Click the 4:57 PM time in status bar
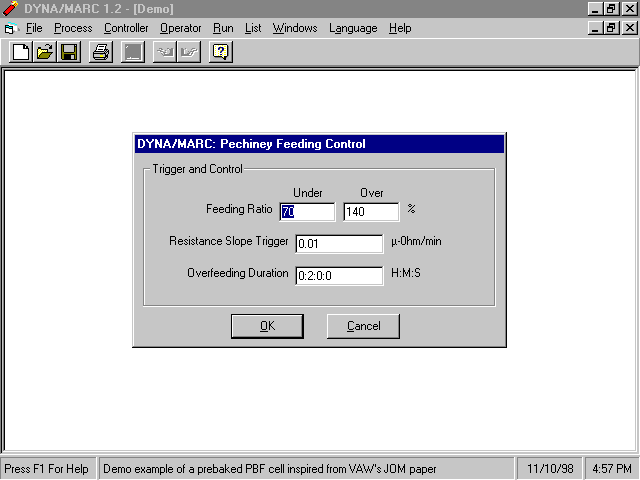The image size is (640, 480). click(612, 469)
